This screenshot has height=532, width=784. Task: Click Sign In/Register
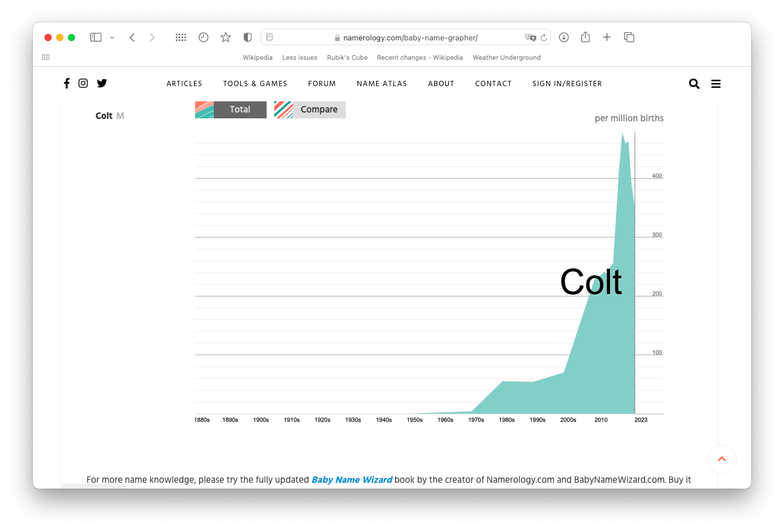(567, 84)
